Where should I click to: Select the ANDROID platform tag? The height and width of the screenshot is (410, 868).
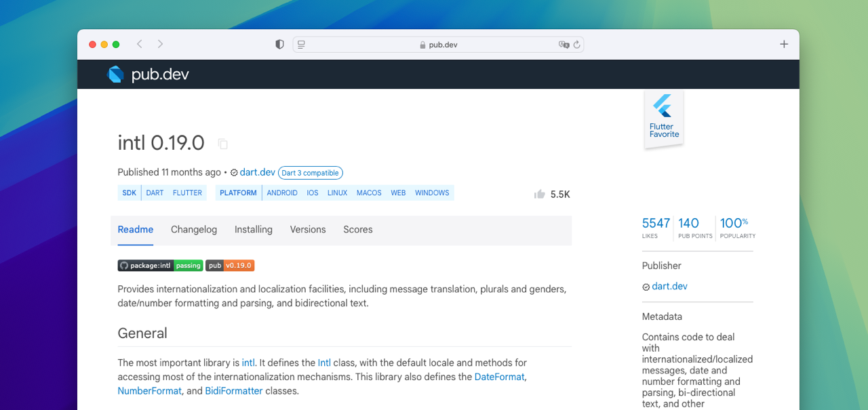click(282, 193)
